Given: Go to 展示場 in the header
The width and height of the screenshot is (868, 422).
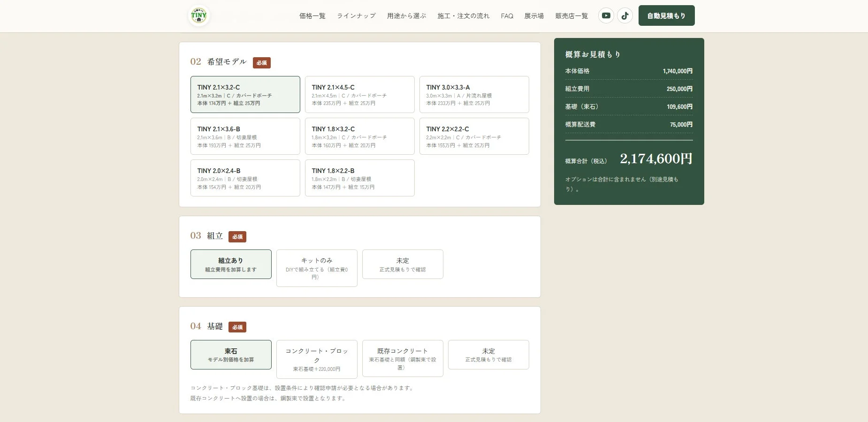Looking at the screenshot, I should click(x=534, y=16).
